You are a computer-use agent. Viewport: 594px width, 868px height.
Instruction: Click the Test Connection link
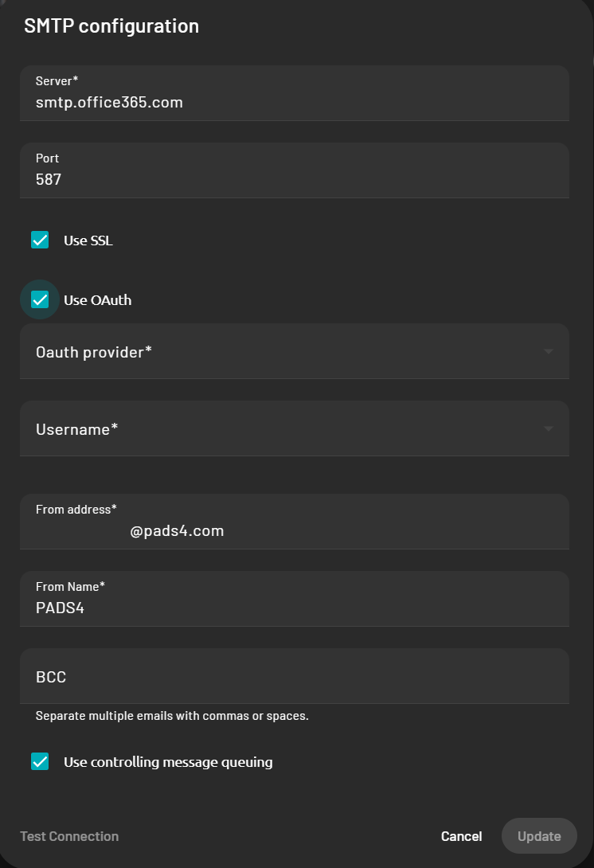[x=68, y=836]
